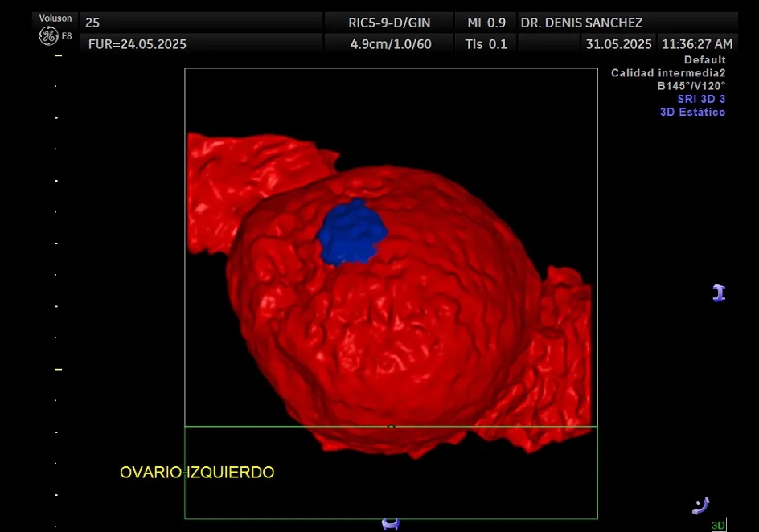
Task: Select the DR. DENIS SANCHEZ header field
Action: (x=581, y=23)
